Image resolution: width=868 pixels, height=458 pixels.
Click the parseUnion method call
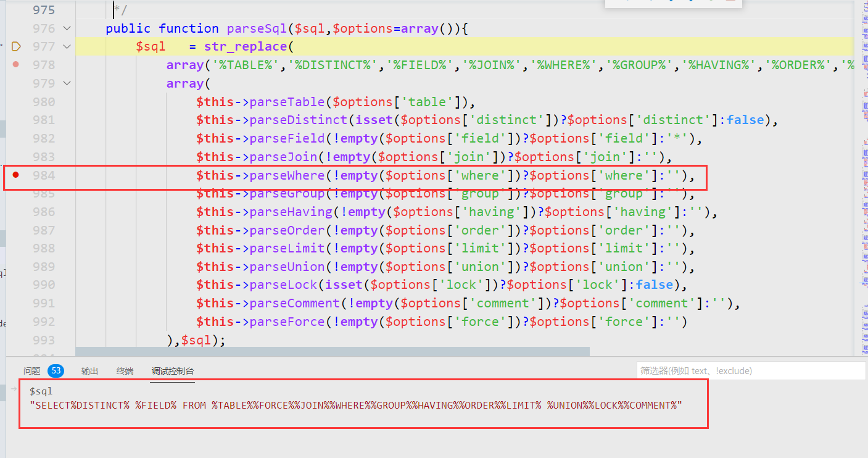click(x=287, y=267)
